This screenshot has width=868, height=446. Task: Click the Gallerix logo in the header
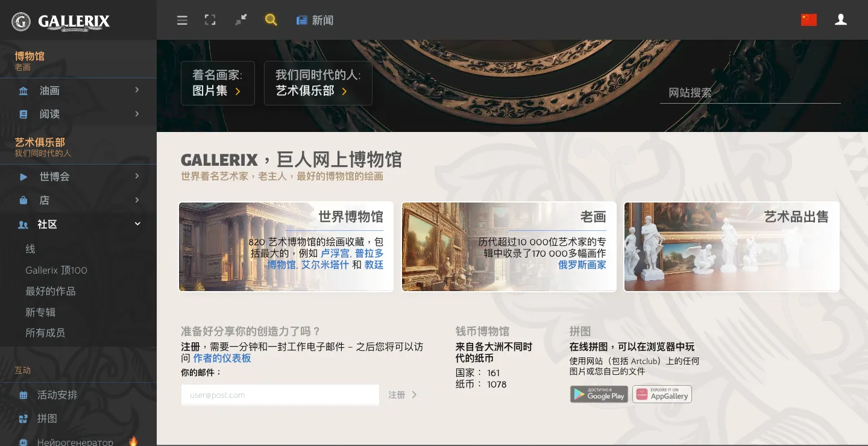pos(61,22)
